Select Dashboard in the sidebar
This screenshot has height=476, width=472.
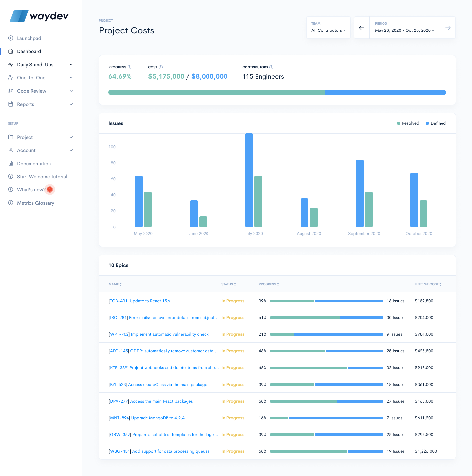coord(29,51)
